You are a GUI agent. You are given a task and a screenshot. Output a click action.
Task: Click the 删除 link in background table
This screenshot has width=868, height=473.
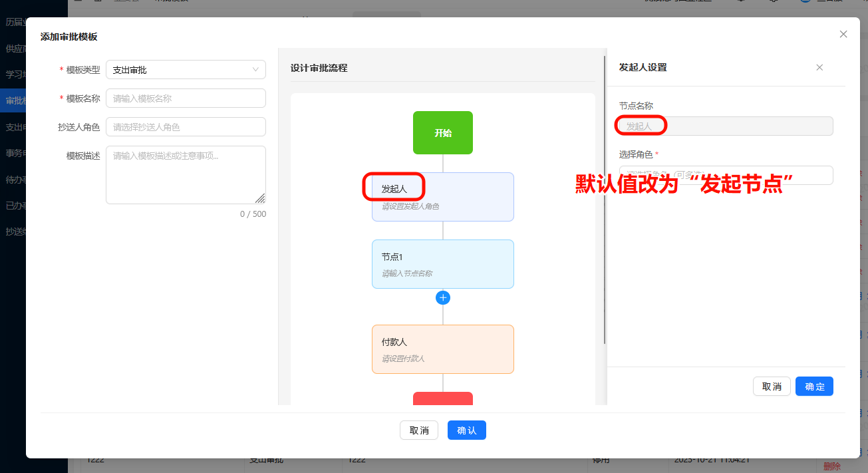pos(832,466)
